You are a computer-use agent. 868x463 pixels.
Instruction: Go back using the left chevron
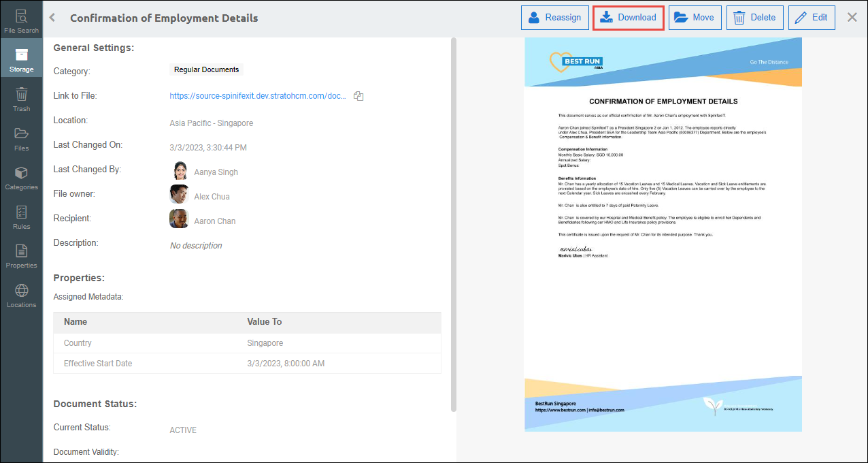[x=52, y=18]
